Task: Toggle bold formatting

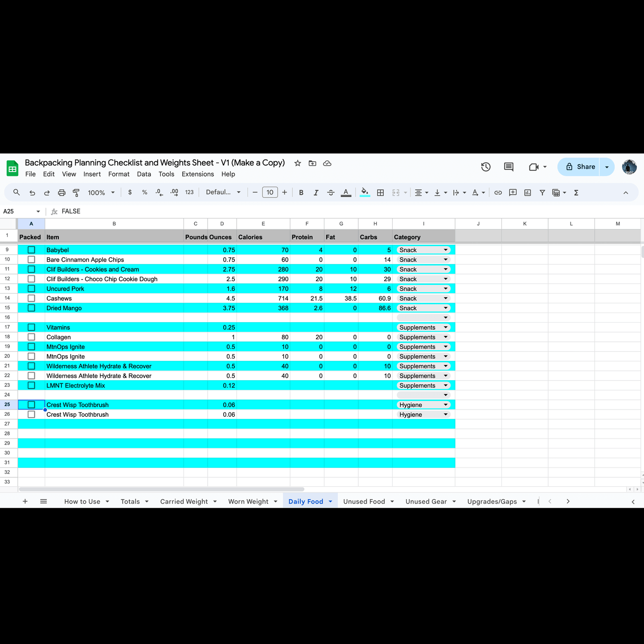Action: tap(301, 193)
